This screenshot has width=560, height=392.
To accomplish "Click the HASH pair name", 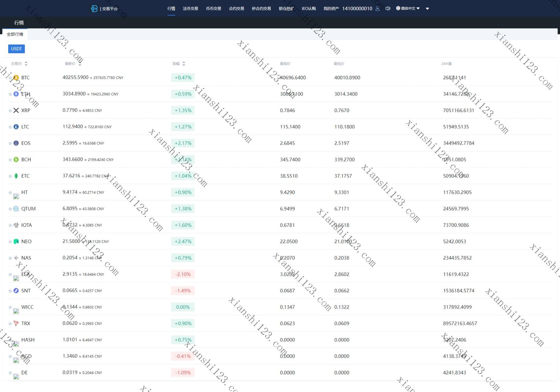I will [28, 340].
